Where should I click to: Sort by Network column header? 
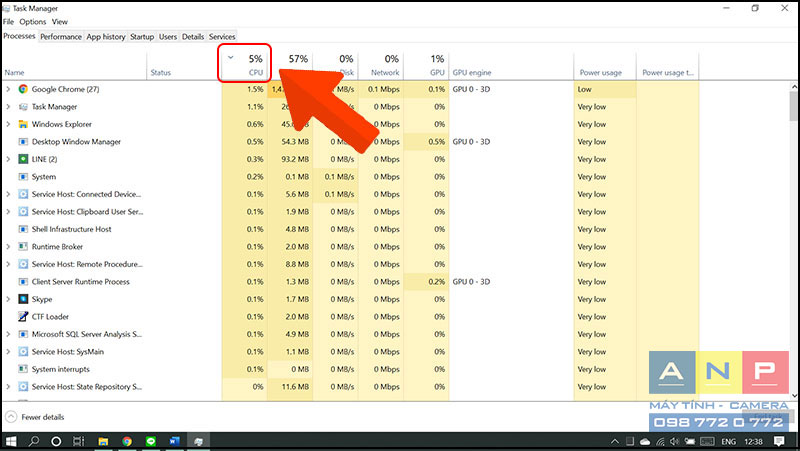[381, 65]
